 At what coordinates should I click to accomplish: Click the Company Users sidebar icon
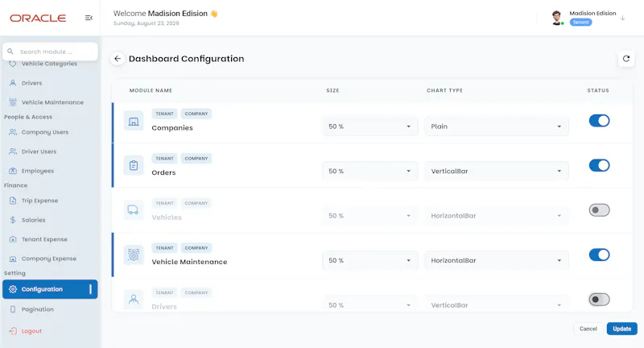coord(13,132)
